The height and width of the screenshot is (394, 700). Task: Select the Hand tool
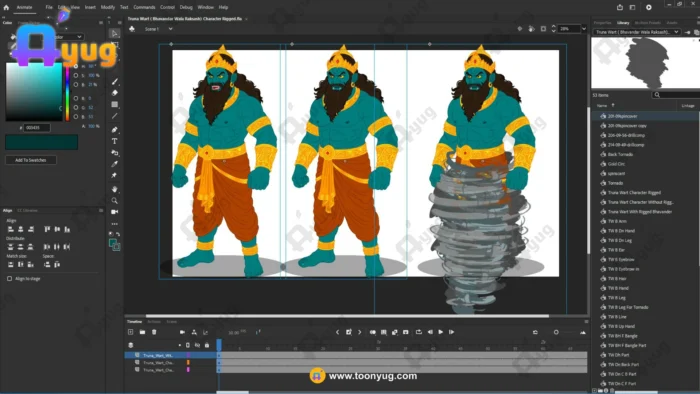pos(115,189)
